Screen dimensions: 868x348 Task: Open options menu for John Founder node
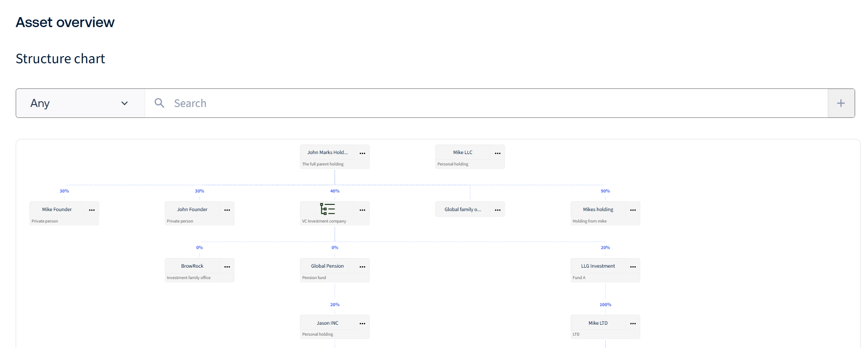(x=227, y=210)
